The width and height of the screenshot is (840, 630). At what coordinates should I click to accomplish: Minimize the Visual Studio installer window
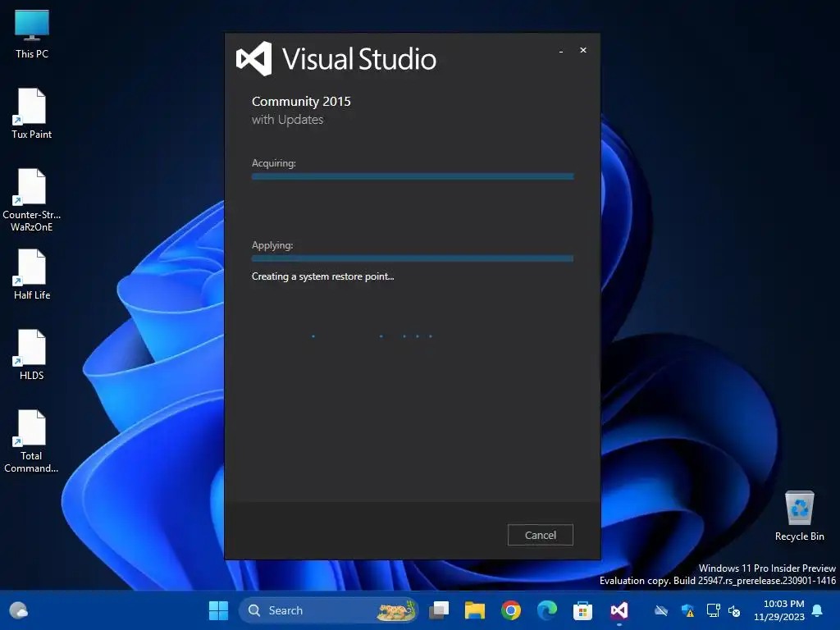561,50
